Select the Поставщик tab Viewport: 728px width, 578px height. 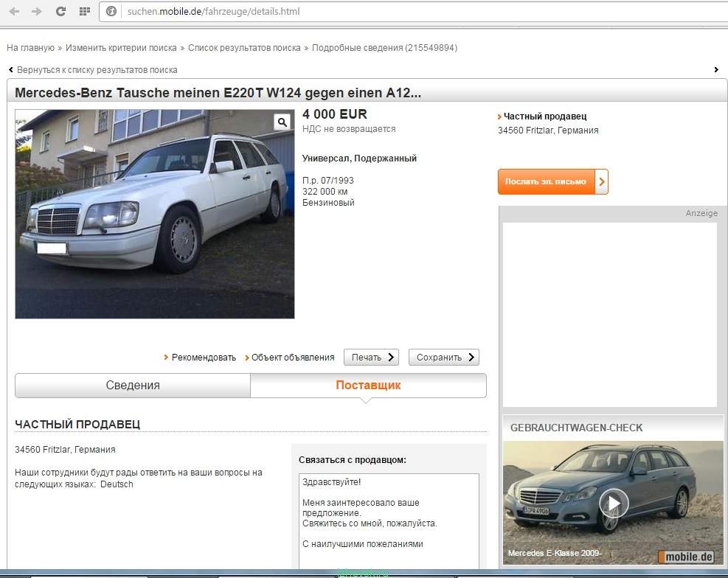[368, 386]
